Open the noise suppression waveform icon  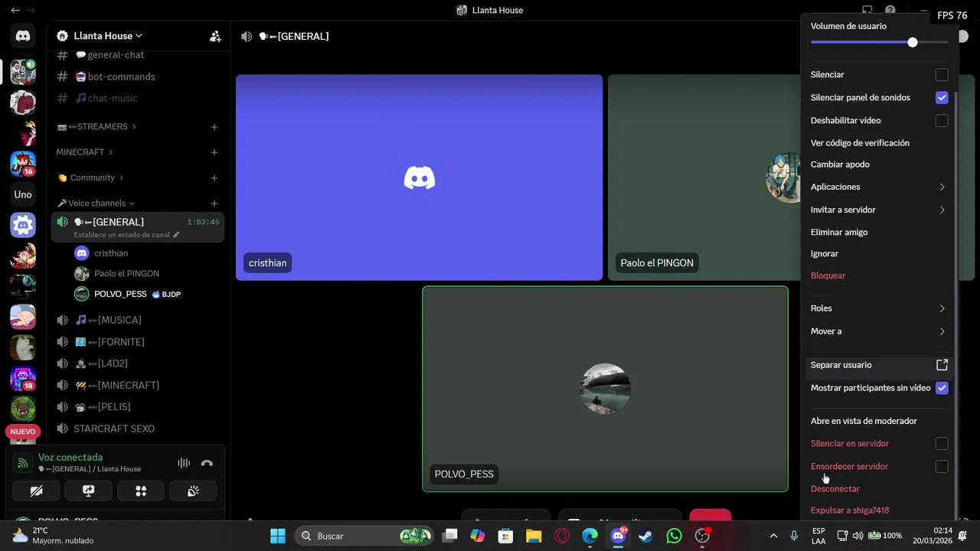click(x=184, y=463)
